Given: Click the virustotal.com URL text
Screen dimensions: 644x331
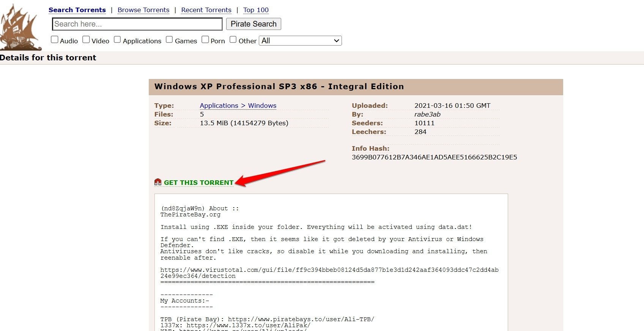Looking at the screenshot, I should (x=329, y=273).
